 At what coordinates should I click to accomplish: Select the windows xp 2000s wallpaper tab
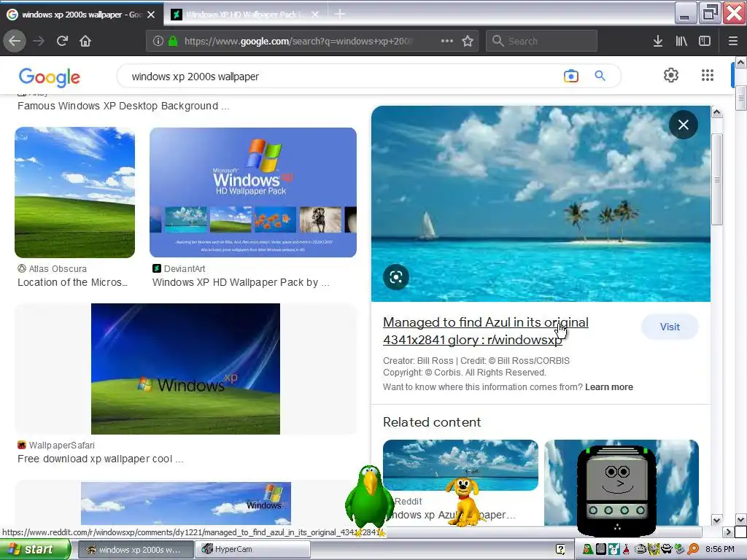pyautogui.click(x=80, y=15)
